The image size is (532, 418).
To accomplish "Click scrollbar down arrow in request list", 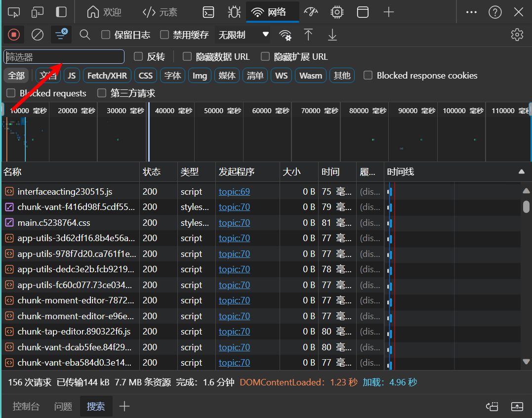I will point(526,362).
